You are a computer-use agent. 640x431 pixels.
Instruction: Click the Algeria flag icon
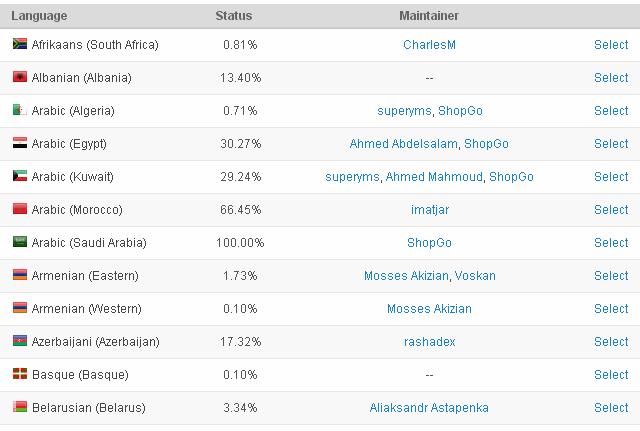coord(19,111)
